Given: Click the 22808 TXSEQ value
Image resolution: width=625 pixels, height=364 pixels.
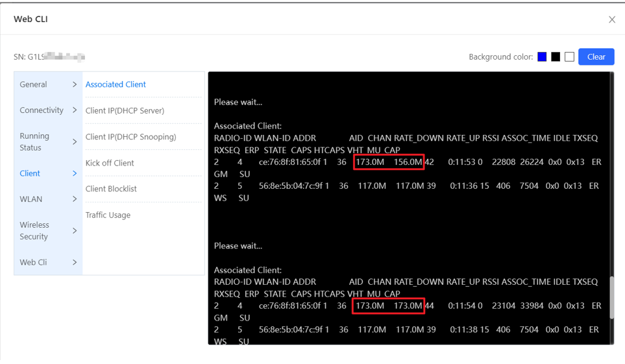Looking at the screenshot, I should tap(504, 162).
